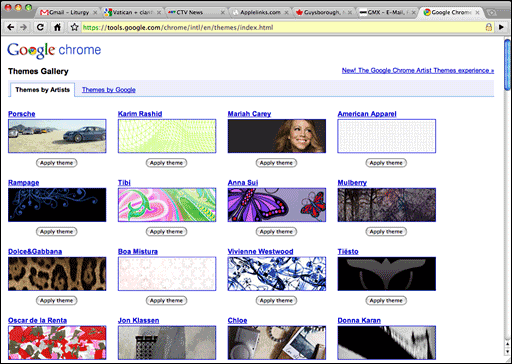Open the Jon Klassen theme link
The height and width of the screenshot is (364, 512).
coord(138,320)
